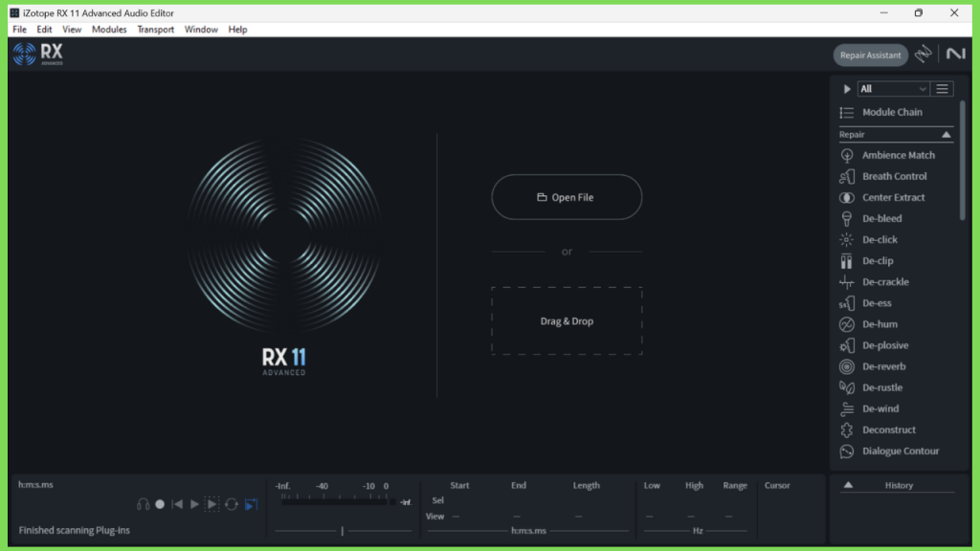Open the De-reverb module

click(873, 366)
